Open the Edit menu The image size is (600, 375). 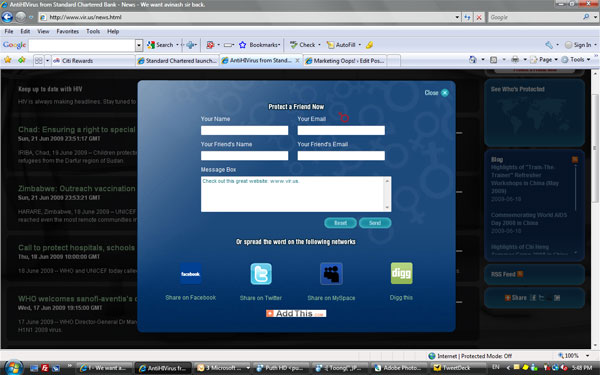(x=25, y=31)
